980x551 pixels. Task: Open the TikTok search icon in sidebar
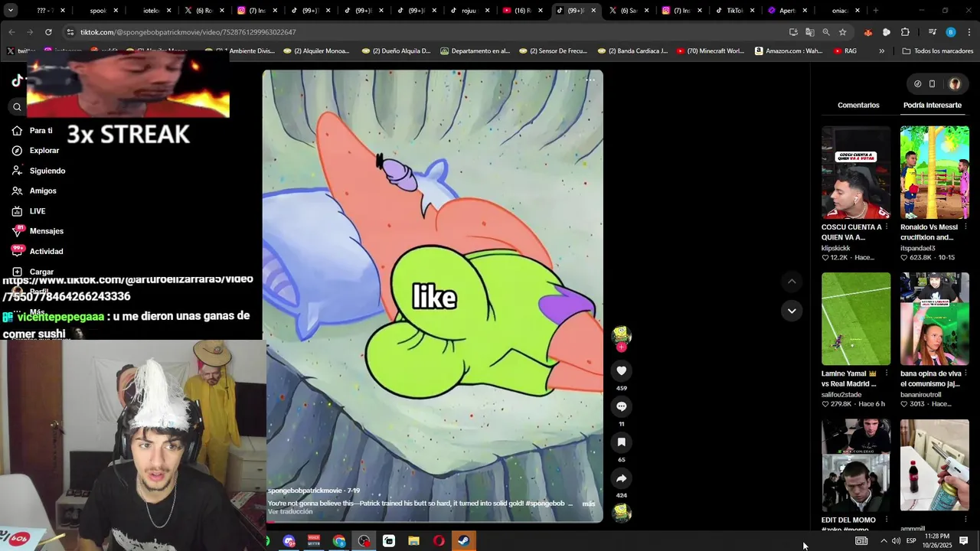point(17,107)
